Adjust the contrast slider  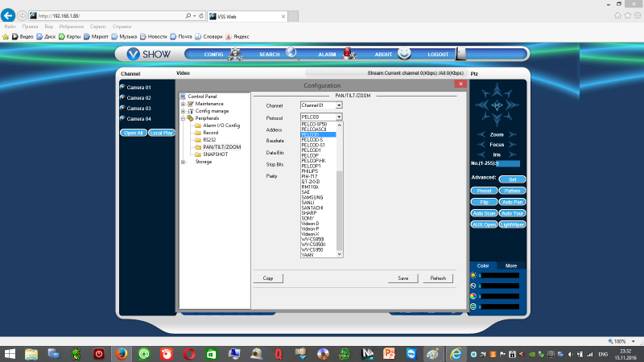(499, 286)
